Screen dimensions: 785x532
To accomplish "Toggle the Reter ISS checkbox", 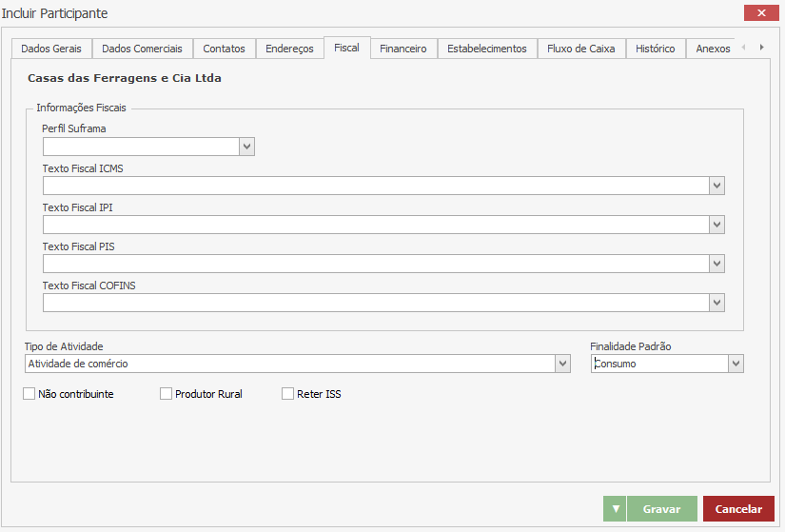I will (287, 394).
